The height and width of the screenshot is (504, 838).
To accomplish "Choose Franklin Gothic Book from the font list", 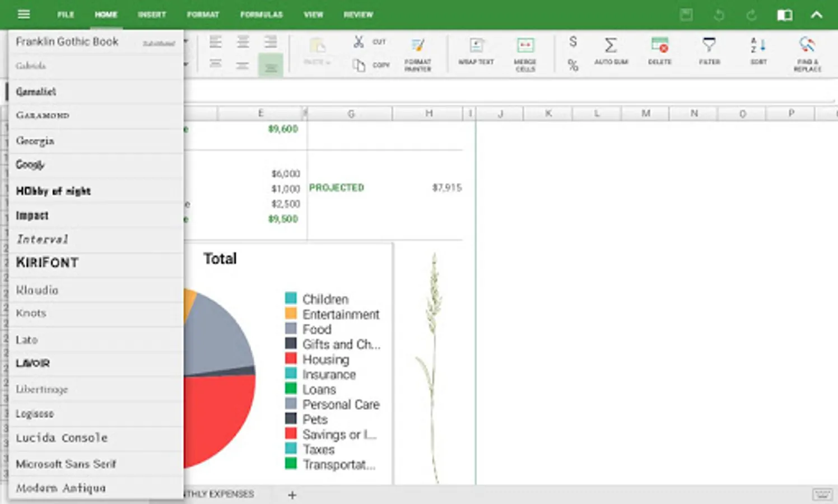I will [x=96, y=42].
